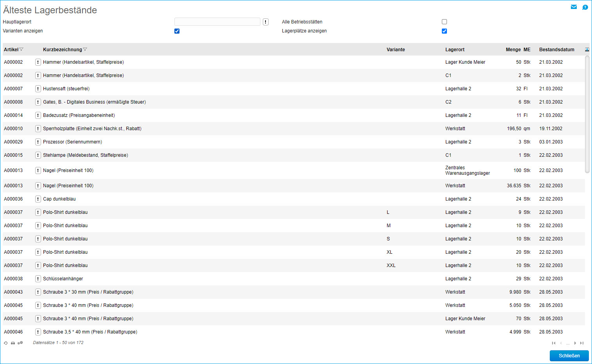
Task: Print the list using the printer icon
Action: (x=13, y=343)
